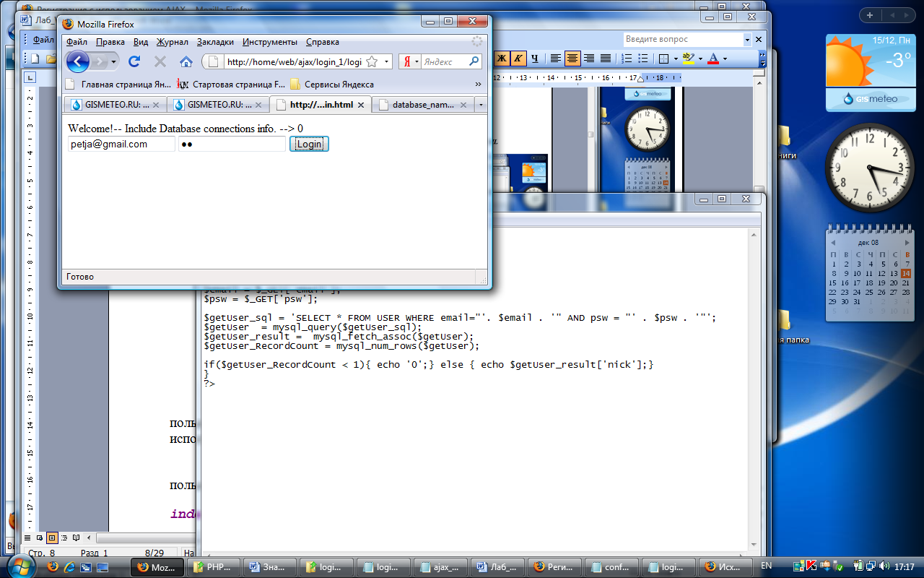Open the Файл menu in Firefox
924x578 pixels.
click(x=77, y=42)
